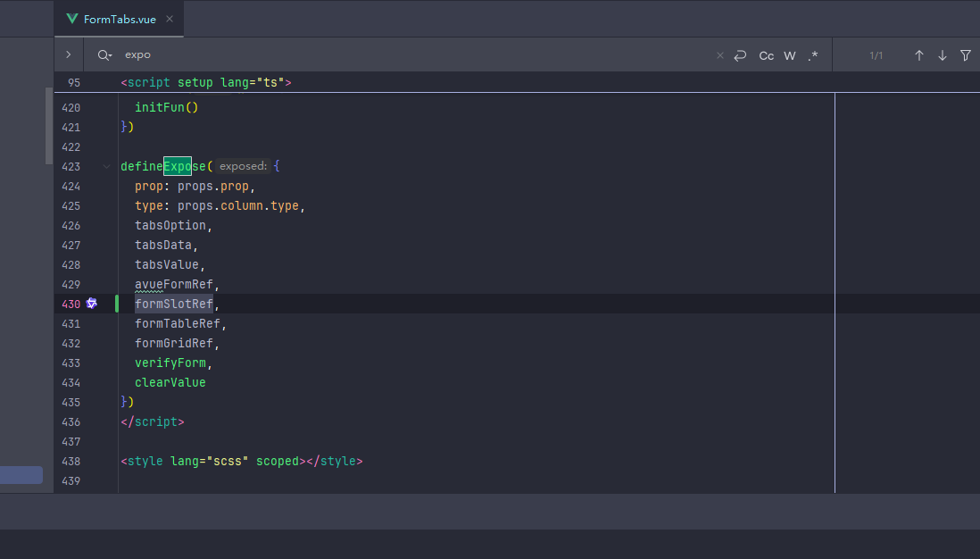Expand the replace field chevron

[69, 55]
